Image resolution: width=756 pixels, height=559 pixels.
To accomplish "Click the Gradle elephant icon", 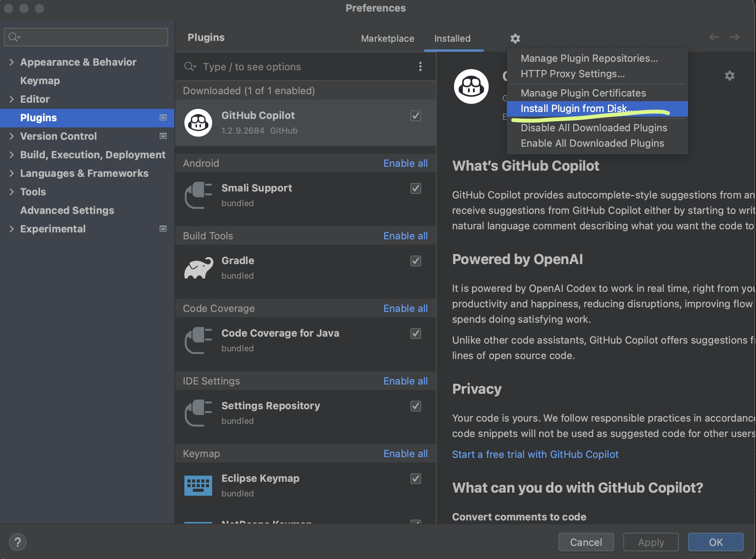I will 198,268.
